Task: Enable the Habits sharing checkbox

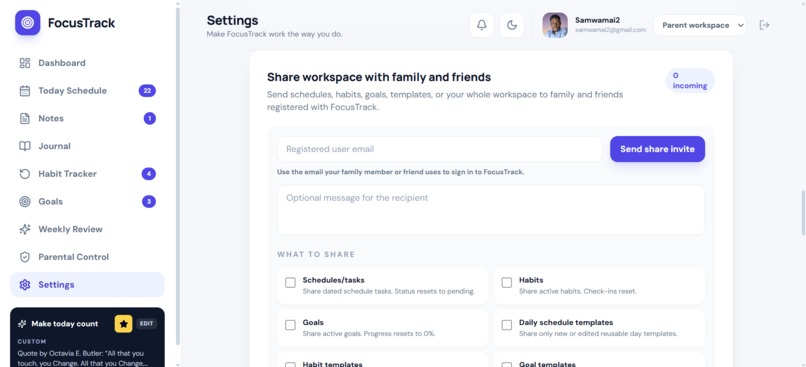Action: pyautogui.click(x=507, y=283)
